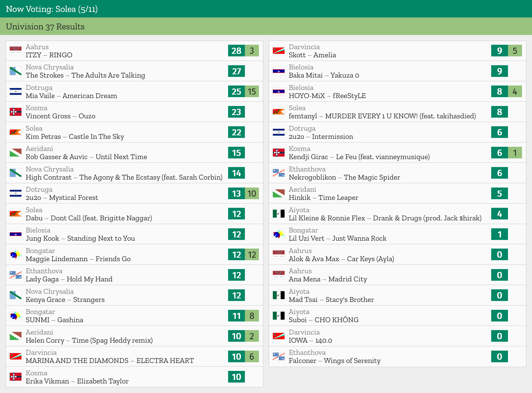Click the Darvincia flag beside ELECTRA HEART entry
This screenshot has width=532, height=393.
[x=15, y=356]
